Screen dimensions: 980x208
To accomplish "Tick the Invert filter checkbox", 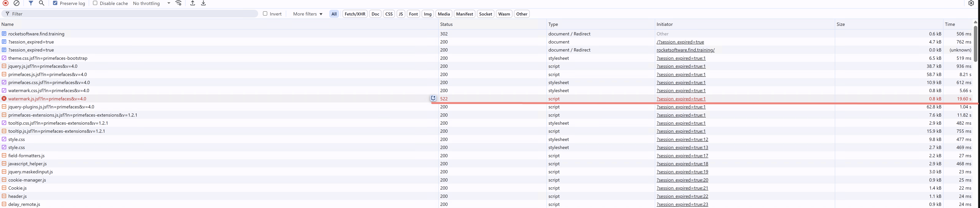I will pos(265,14).
